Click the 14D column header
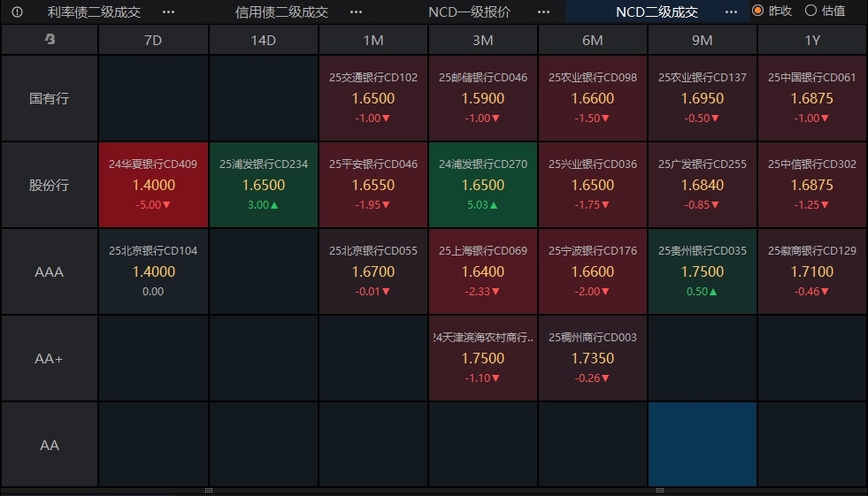This screenshot has width=868, height=496. tap(264, 40)
